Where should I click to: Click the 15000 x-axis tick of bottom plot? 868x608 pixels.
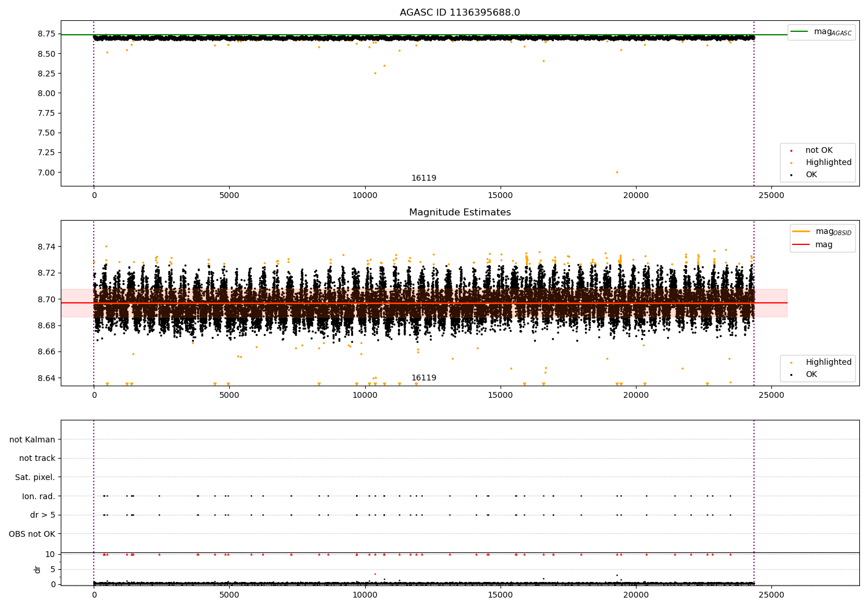click(x=501, y=595)
